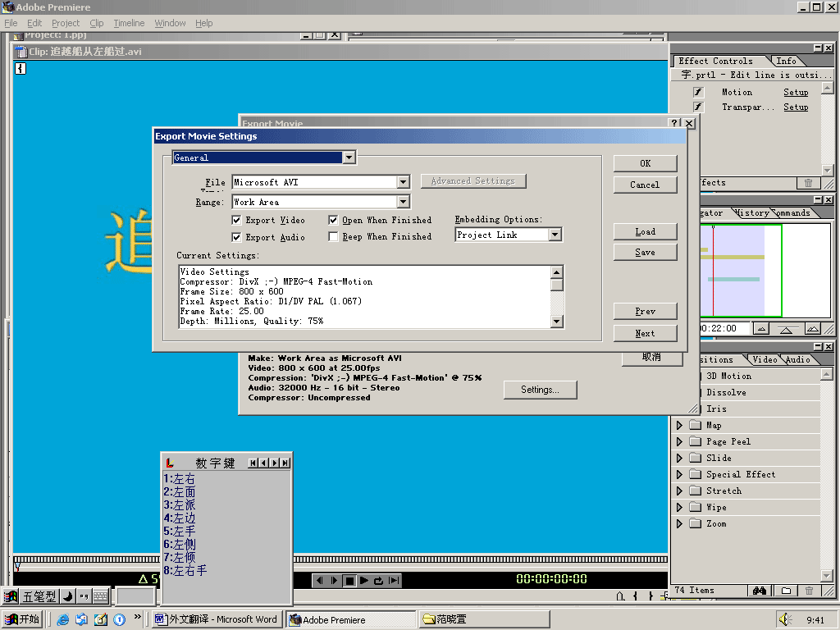Click the IME next page arrow button
840x630 pixels.
pos(274,463)
